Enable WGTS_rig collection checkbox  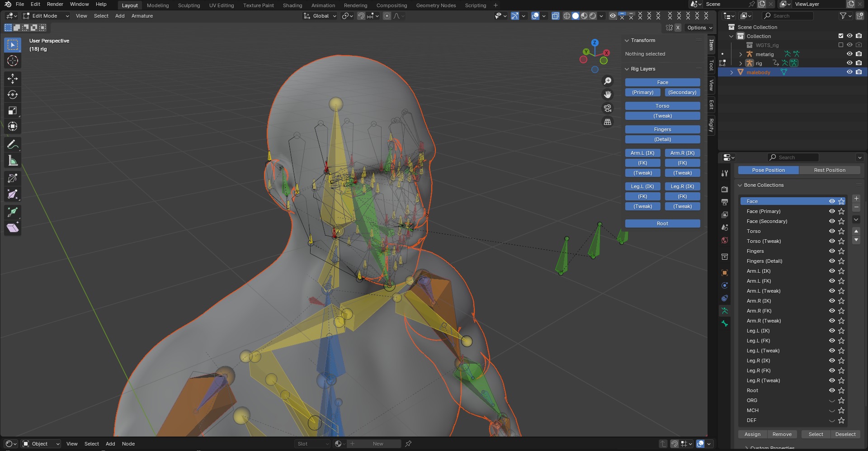click(x=841, y=45)
